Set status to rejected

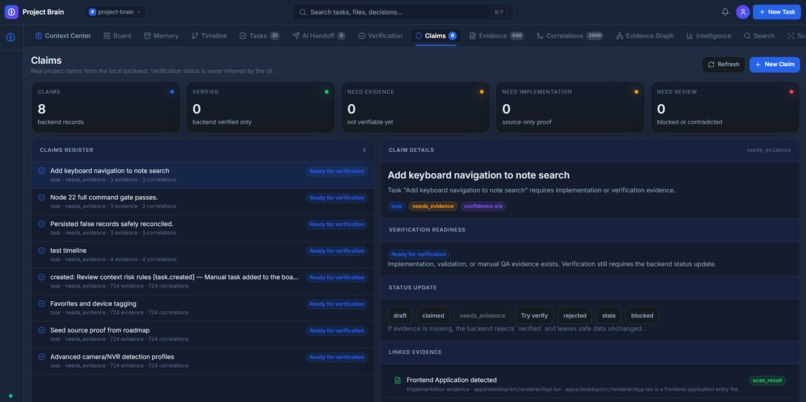click(x=574, y=316)
